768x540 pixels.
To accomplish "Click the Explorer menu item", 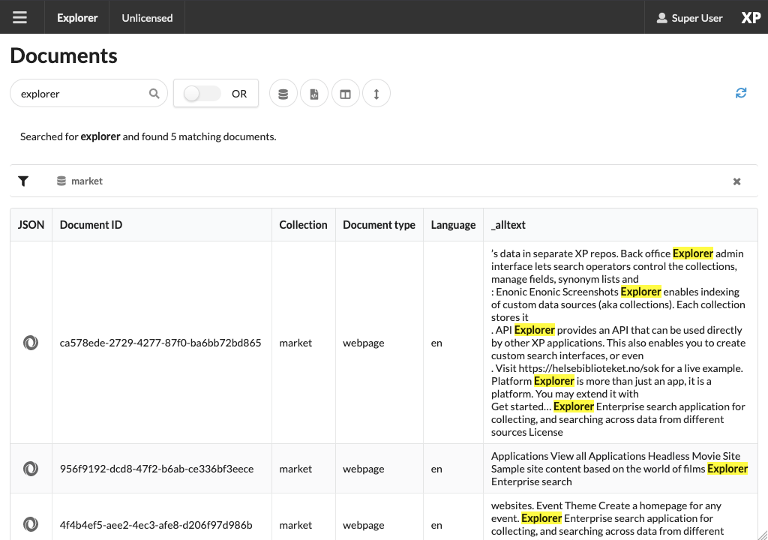I will [77, 18].
